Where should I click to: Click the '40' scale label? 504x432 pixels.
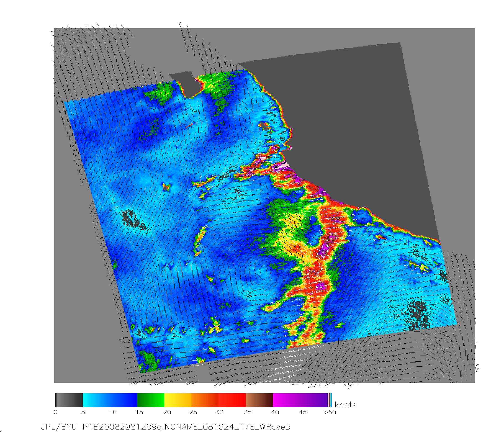[275, 412]
